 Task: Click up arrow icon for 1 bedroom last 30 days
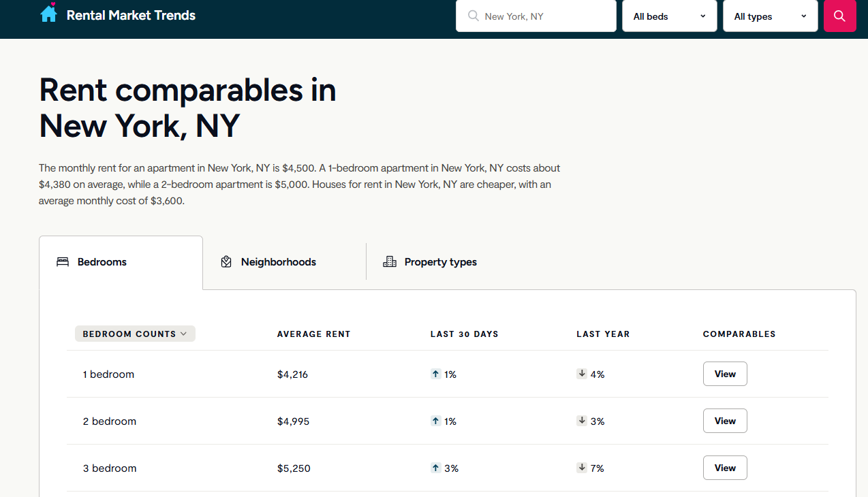coord(435,374)
